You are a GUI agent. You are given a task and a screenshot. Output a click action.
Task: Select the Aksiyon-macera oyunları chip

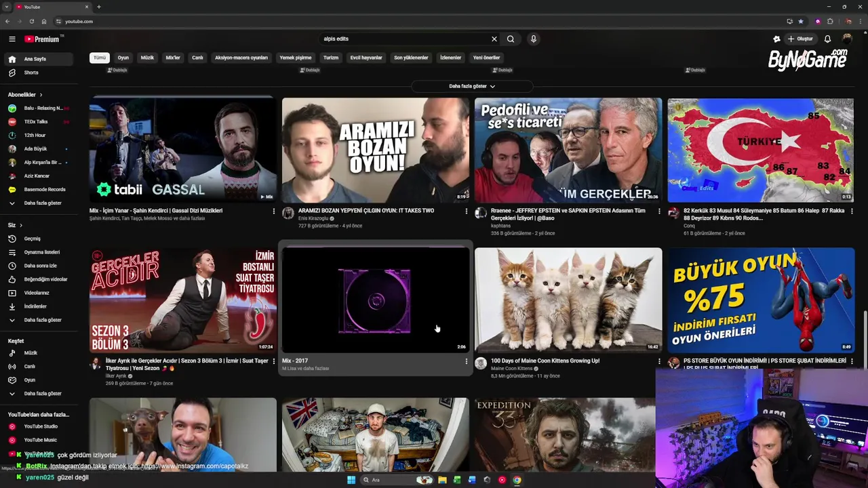coord(241,58)
